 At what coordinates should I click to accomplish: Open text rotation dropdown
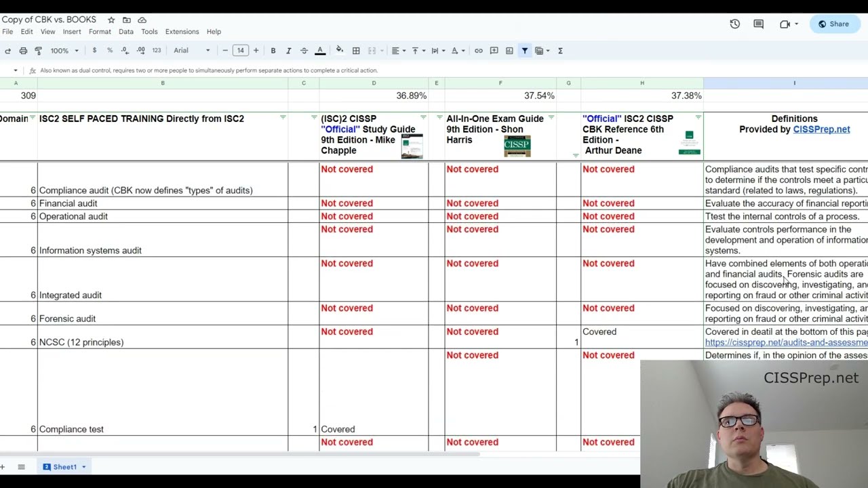pyautogui.click(x=457, y=51)
